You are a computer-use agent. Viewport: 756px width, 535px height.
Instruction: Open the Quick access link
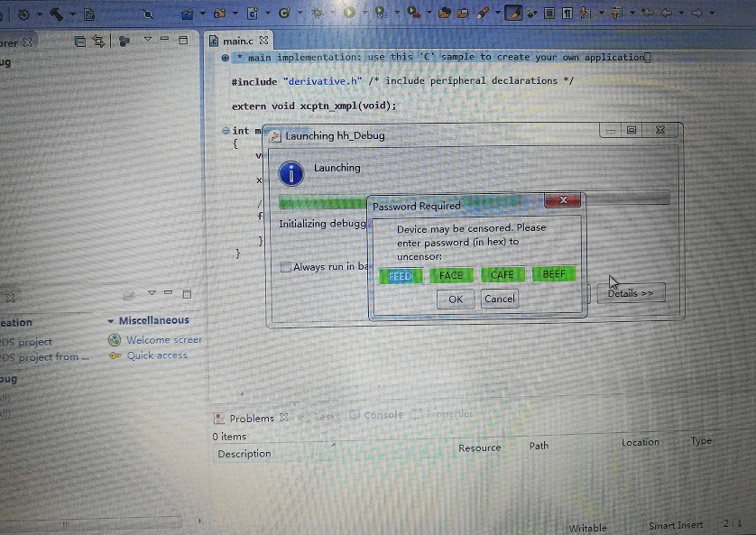157,355
